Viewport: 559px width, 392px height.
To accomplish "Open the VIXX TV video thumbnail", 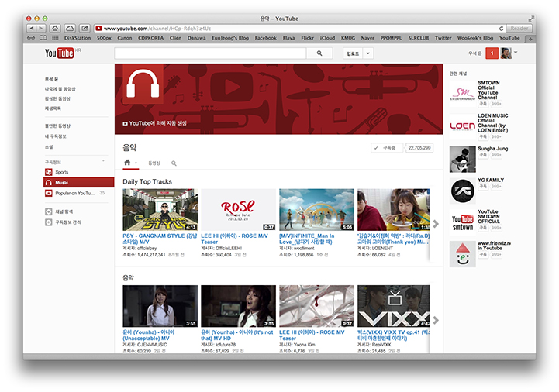I will pos(394,306).
